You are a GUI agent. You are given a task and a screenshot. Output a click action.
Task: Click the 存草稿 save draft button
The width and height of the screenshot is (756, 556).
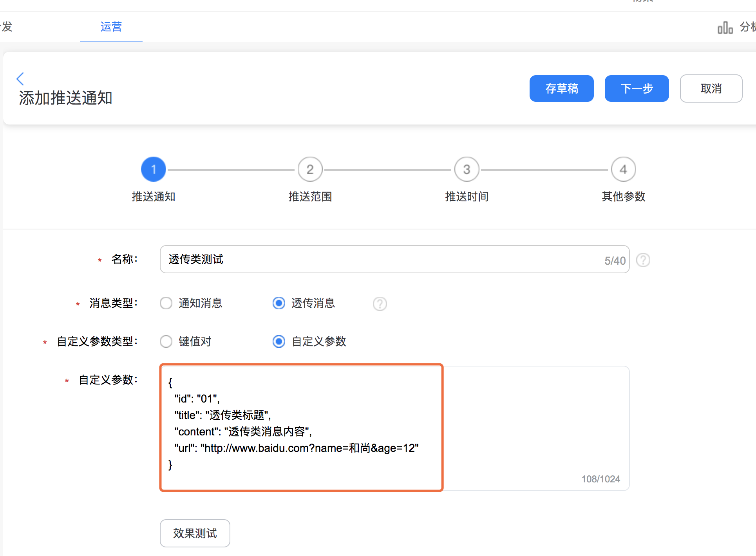[561, 88]
